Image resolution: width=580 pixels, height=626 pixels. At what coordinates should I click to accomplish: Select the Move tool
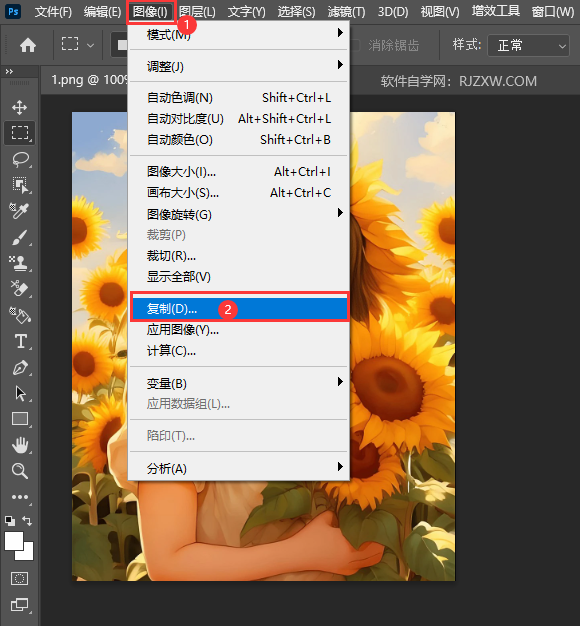point(19,107)
